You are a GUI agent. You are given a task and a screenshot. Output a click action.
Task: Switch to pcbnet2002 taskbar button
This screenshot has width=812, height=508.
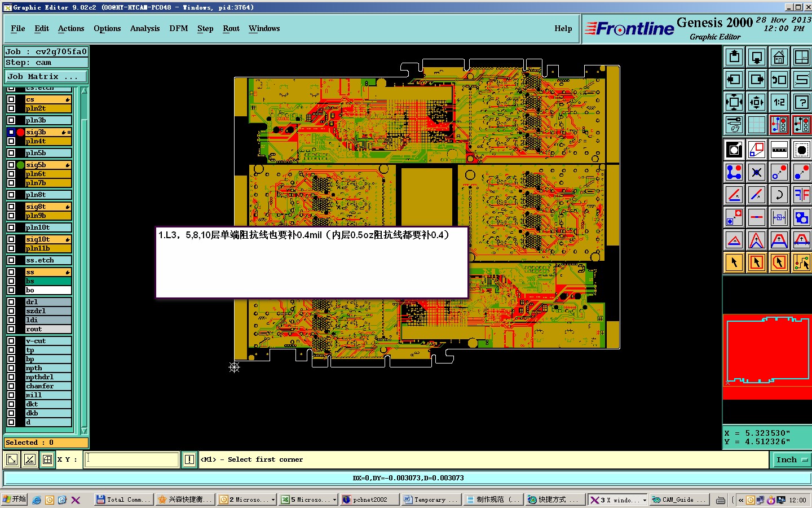(369, 500)
